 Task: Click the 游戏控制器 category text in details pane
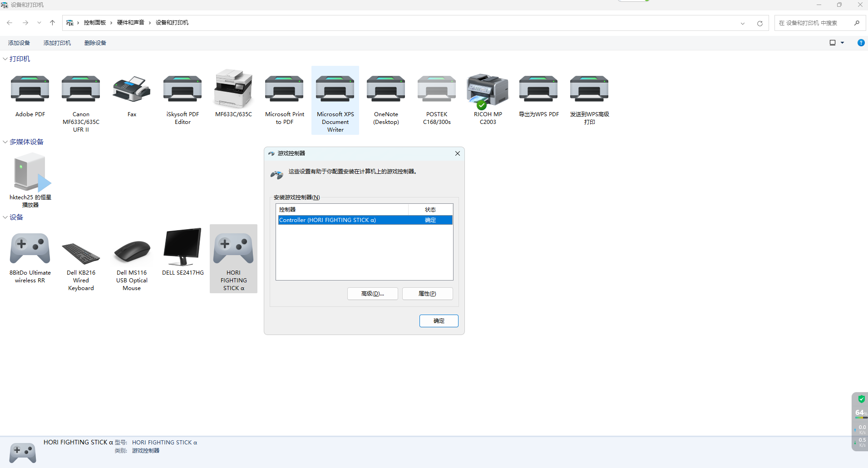tap(146, 451)
